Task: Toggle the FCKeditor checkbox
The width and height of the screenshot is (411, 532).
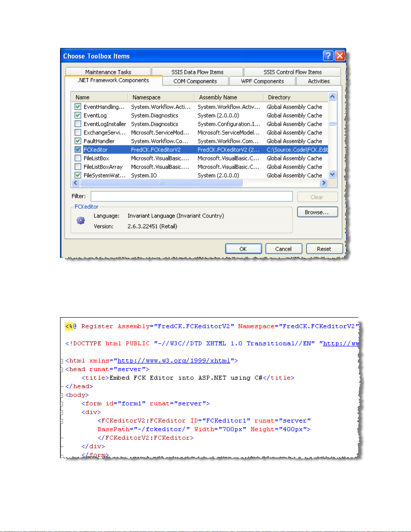Action: [78, 149]
